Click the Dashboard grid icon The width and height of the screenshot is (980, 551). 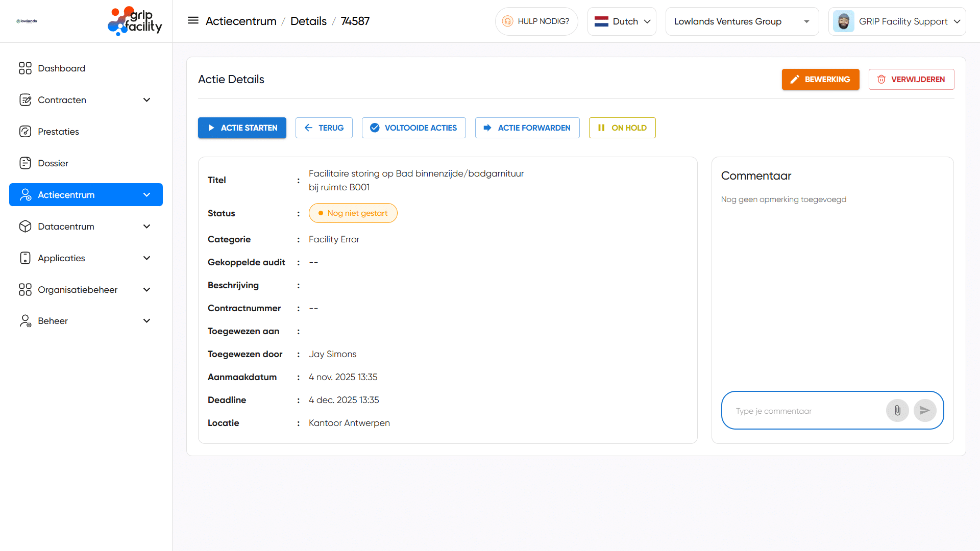(x=25, y=68)
